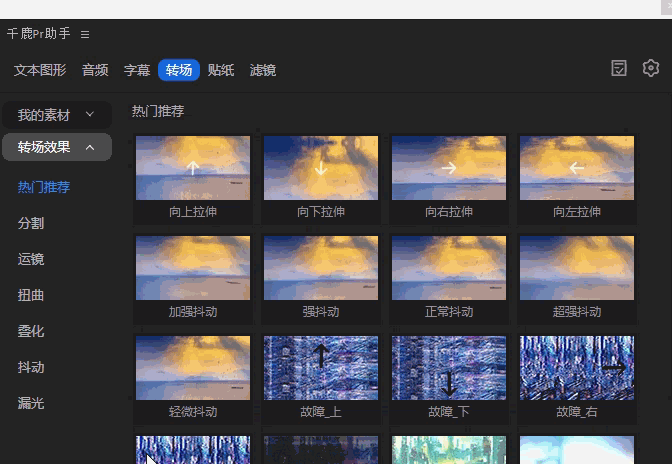Open the settings gear icon
The height and width of the screenshot is (464, 672).
tap(651, 68)
